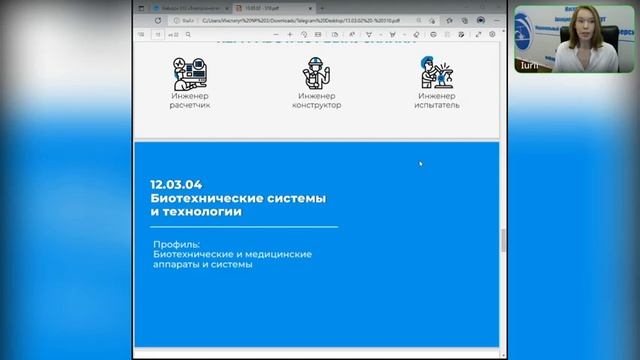This screenshot has width=640, height=360.
Task: View the file site information icon
Action: [x=177, y=20]
